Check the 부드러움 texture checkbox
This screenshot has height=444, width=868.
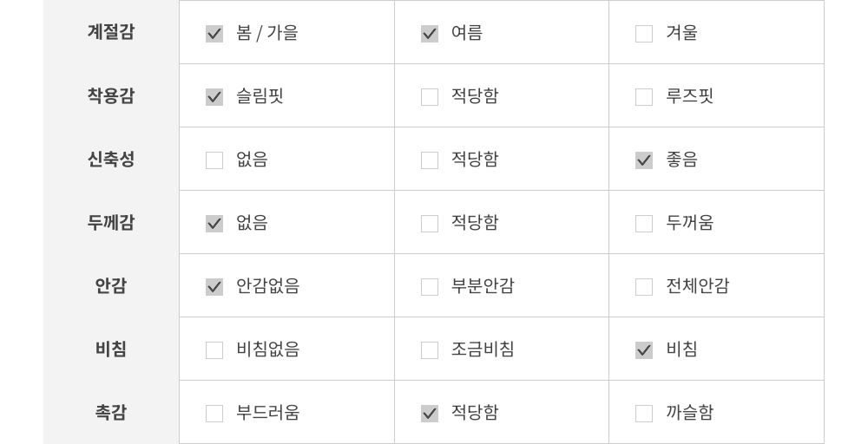[x=214, y=414]
